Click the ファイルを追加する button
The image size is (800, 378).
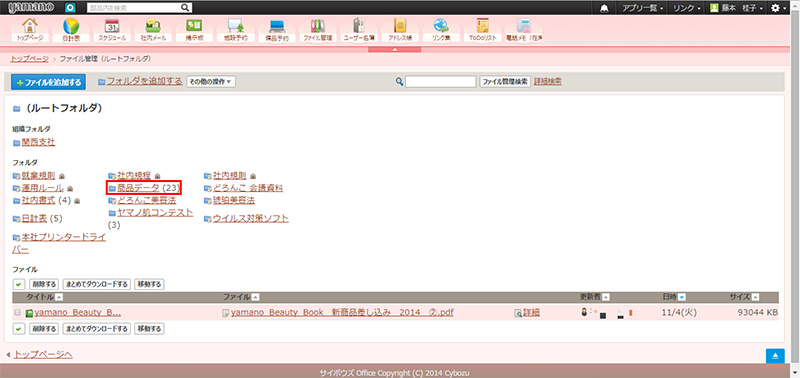48,82
